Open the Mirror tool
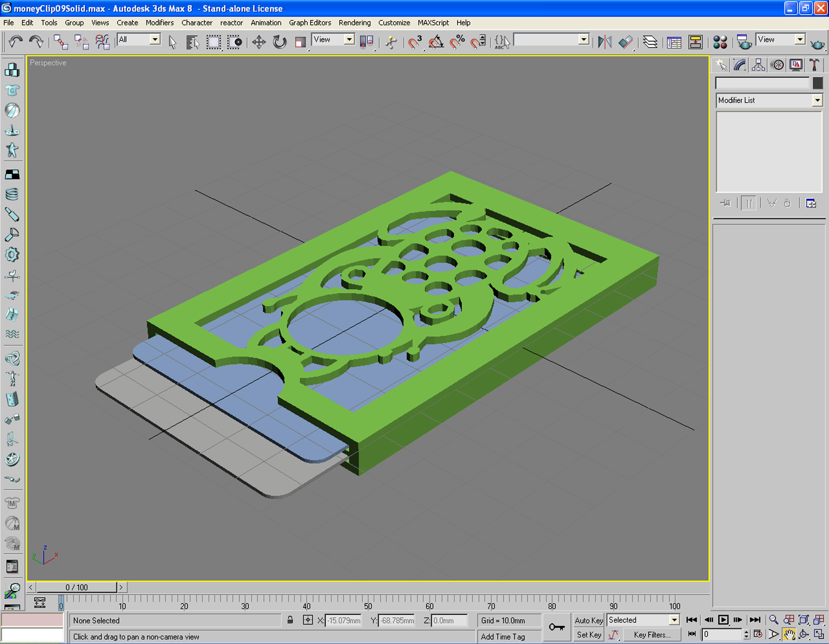 click(605, 42)
